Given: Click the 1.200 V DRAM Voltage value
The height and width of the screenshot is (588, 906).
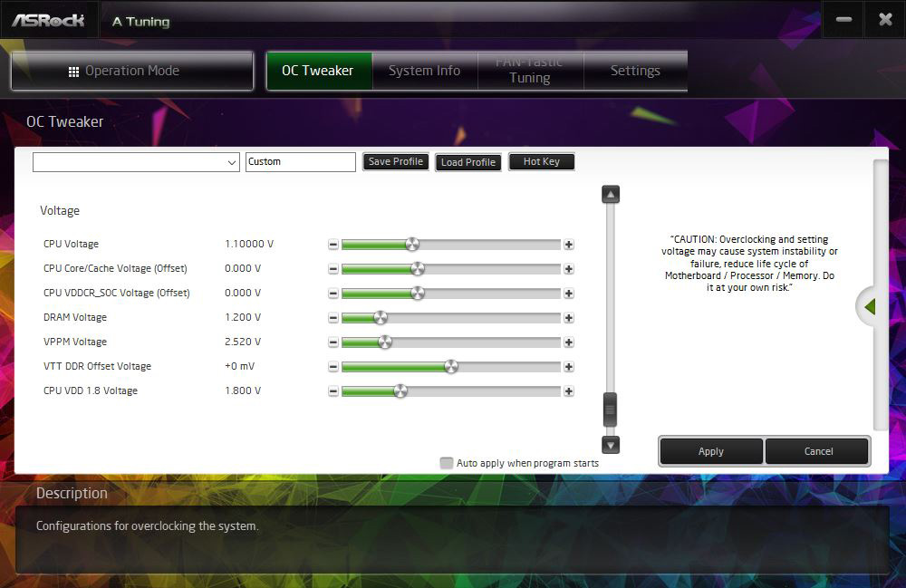Looking at the screenshot, I should tap(243, 317).
